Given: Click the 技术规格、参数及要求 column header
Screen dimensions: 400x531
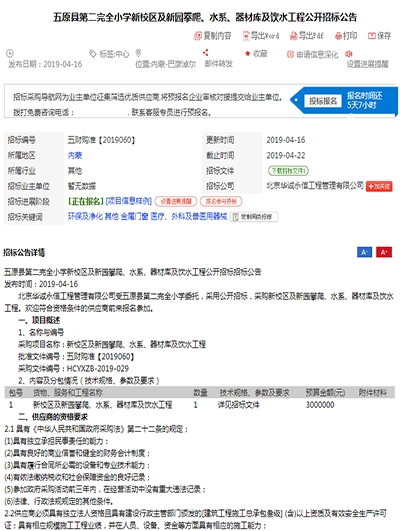Looking at the screenshot, I should tap(254, 392).
